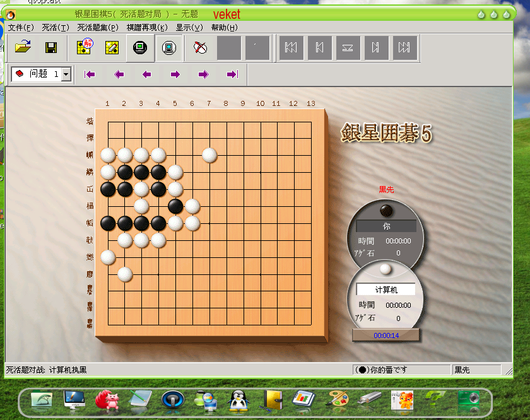Open the green question mark dock icon
530x420 pixels.
pyautogui.click(x=435, y=399)
